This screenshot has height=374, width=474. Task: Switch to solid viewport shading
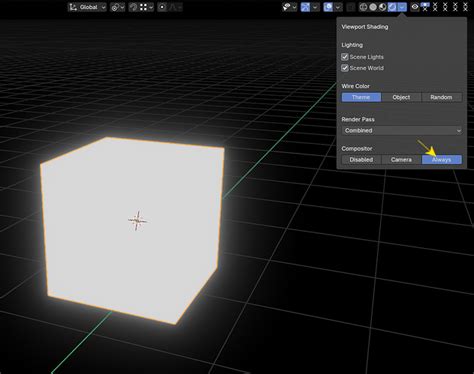click(x=373, y=7)
